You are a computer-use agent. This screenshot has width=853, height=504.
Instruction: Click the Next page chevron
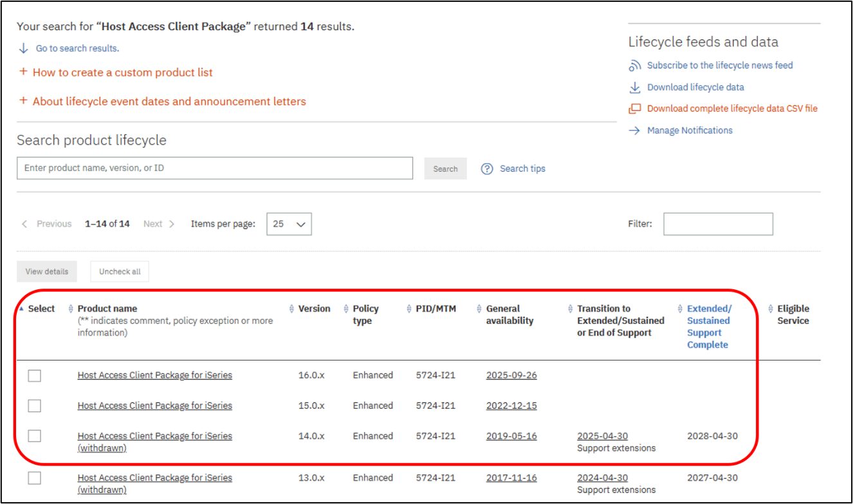coord(172,224)
